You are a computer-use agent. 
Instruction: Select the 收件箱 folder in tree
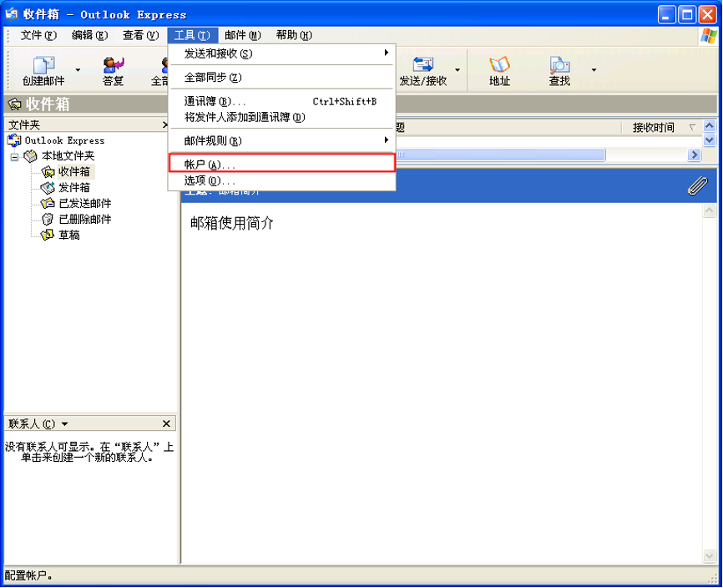pyautogui.click(x=73, y=172)
